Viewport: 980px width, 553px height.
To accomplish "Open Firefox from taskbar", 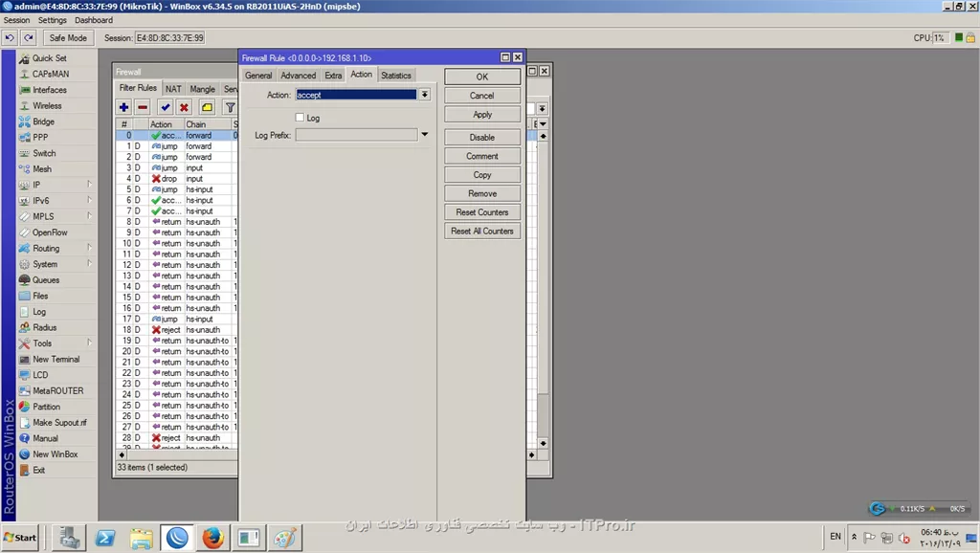I will pyautogui.click(x=212, y=538).
